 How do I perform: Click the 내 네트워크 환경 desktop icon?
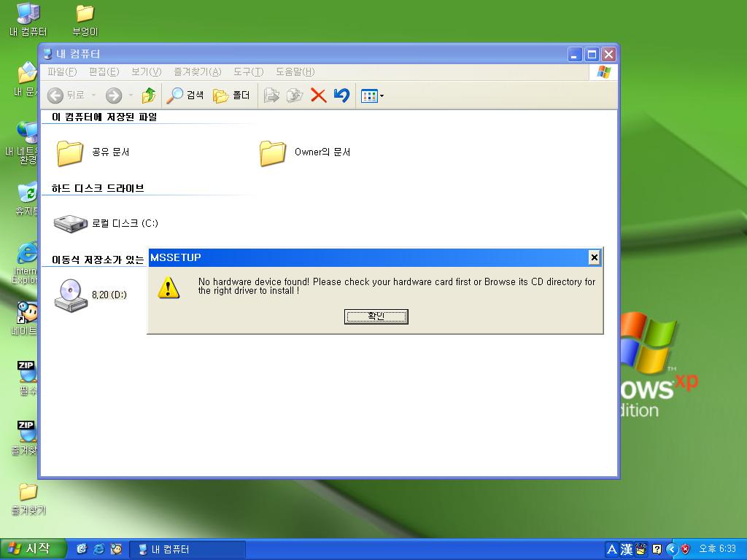click(23, 142)
